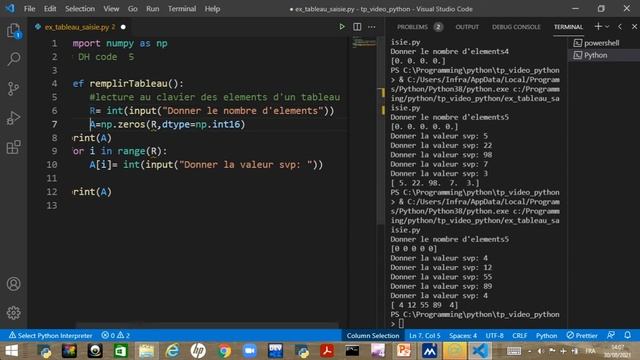
Task: Click the unsaved dot on editor tab
Action: coord(123,27)
